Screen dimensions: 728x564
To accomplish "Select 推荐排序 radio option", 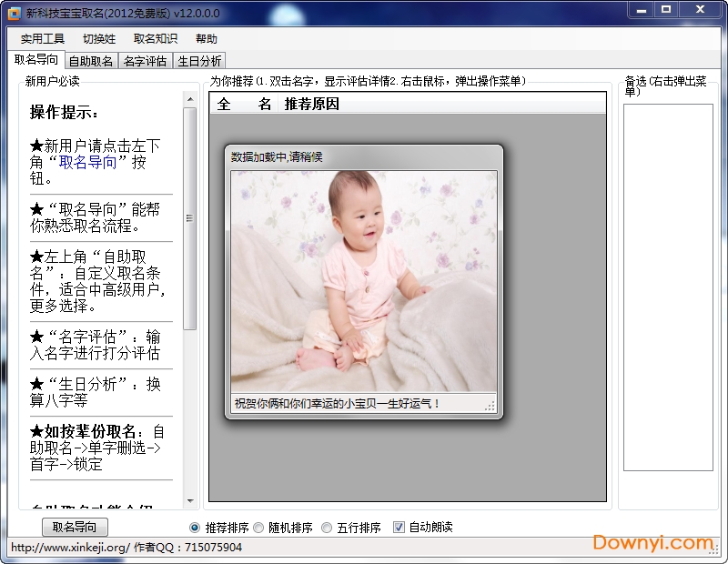I will [x=195, y=528].
